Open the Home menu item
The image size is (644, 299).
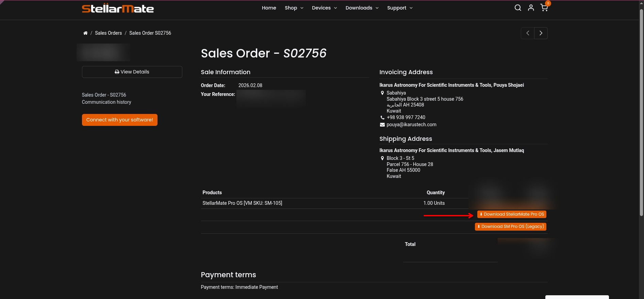[269, 8]
